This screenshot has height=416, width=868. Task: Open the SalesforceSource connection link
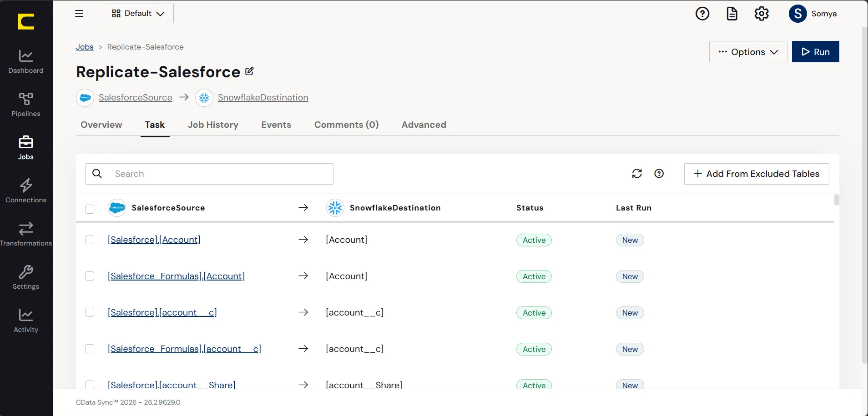(136, 98)
